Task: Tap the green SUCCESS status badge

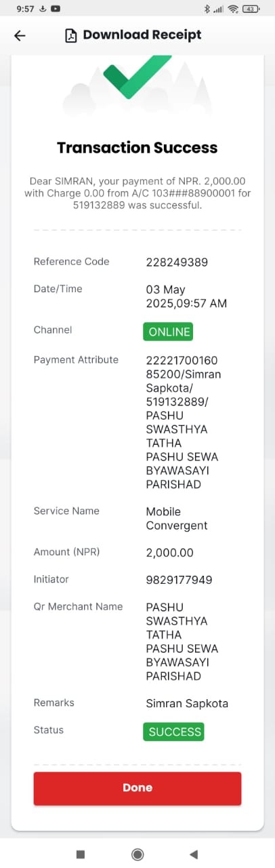Action: (173, 732)
